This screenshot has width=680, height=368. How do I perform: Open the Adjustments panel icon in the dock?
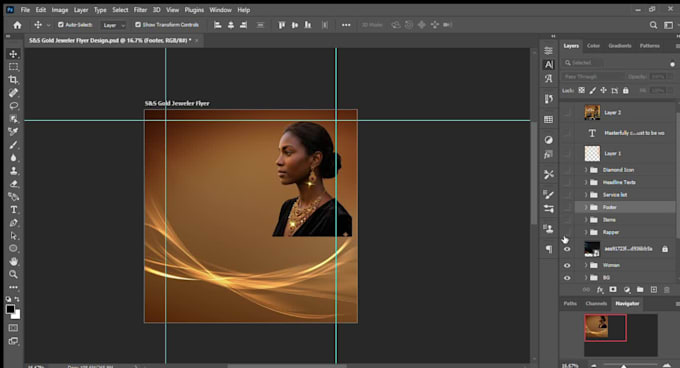tap(549, 140)
